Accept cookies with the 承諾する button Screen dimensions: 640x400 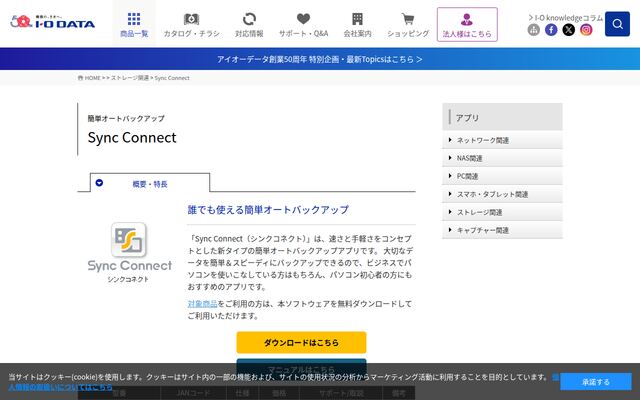(596, 382)
